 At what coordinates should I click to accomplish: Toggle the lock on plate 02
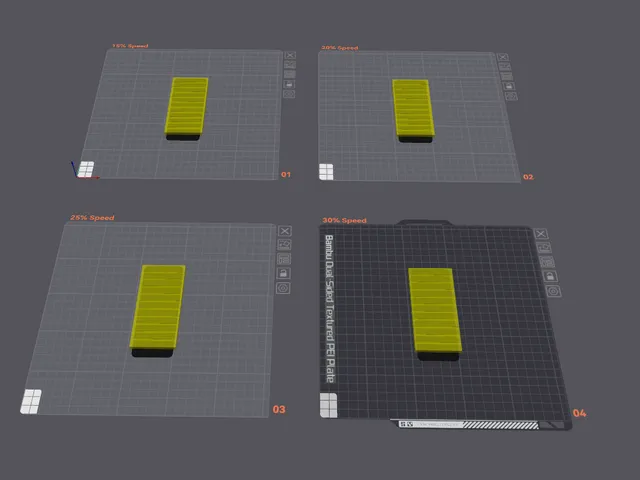pos(509,86)
